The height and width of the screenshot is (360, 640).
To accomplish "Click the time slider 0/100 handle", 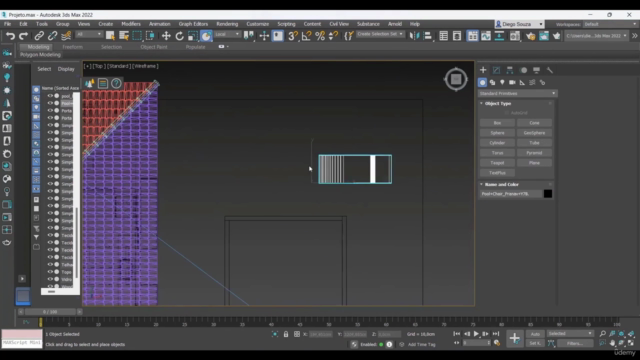I will [50, 312].
